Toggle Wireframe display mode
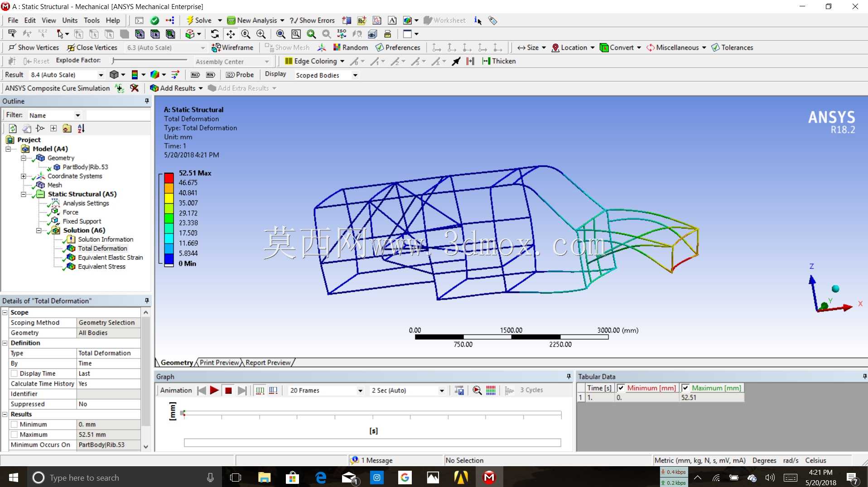868x487 pixels. click(232, 48)
